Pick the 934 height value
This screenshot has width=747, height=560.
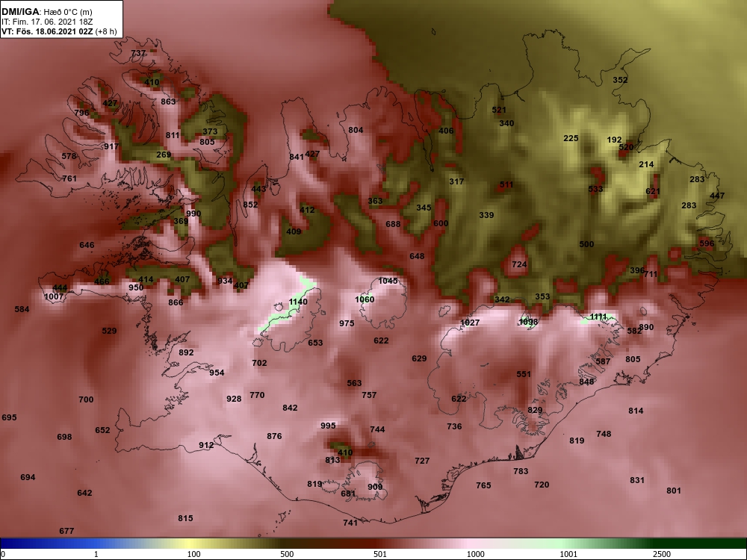click(x=225, y=281)
